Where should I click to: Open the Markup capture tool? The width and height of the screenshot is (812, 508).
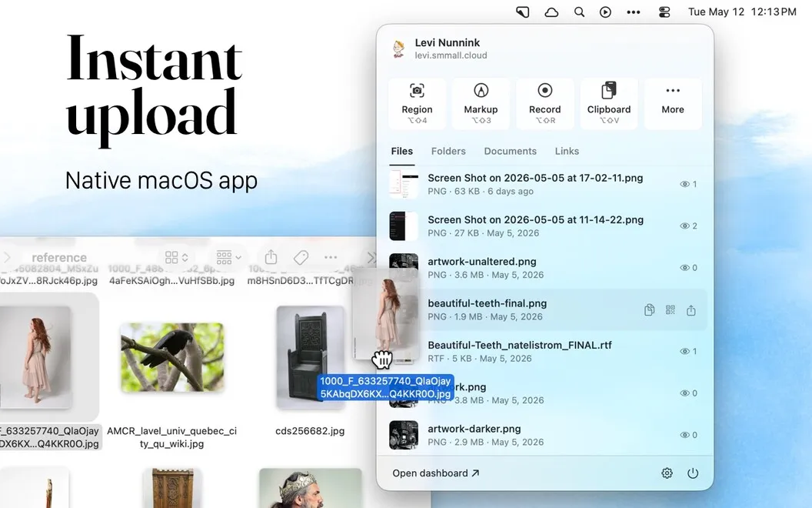coord(481,104)
